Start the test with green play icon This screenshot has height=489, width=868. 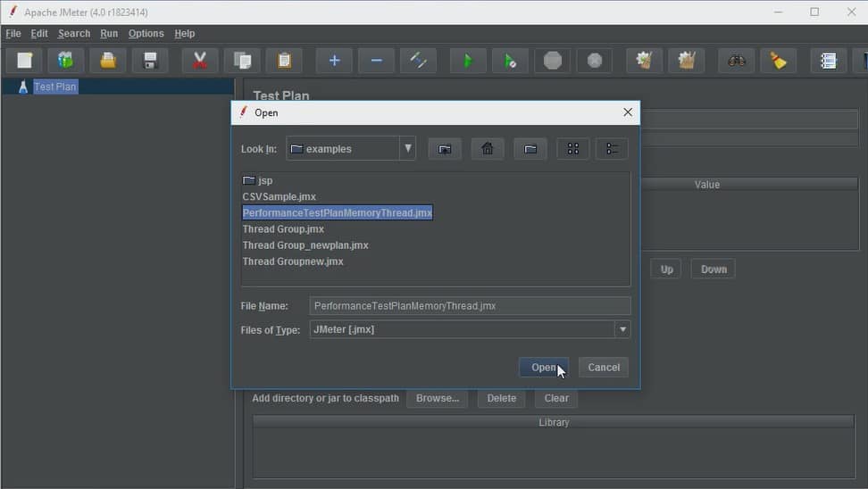point(468,61)
